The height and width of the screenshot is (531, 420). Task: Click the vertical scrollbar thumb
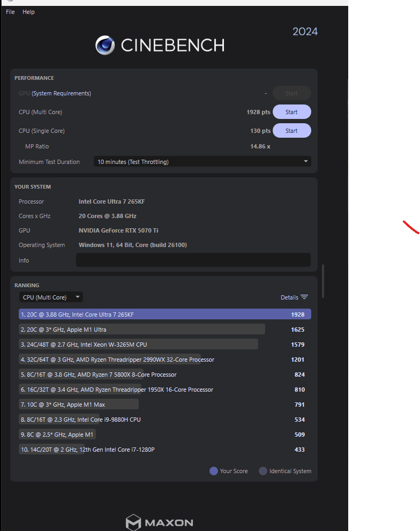tap(323, 281)
